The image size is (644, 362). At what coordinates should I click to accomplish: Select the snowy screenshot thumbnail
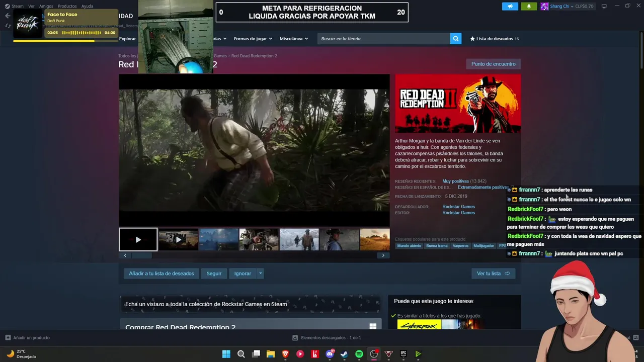coord(299,239)
